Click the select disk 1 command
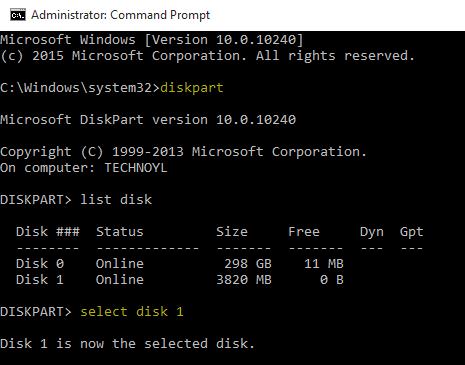 pyautogui.click(x=132, y=312)
